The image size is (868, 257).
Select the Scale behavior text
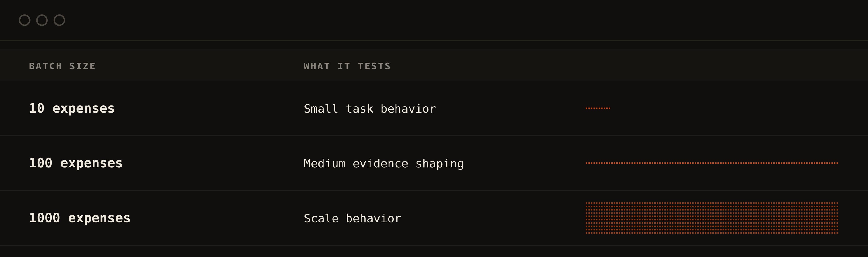pos(352,218)
